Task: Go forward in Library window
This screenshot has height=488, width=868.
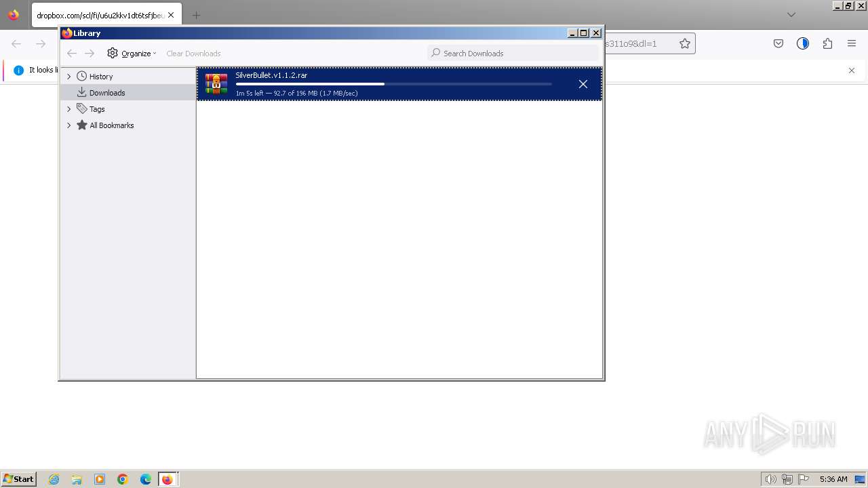Action: [90, 54]
